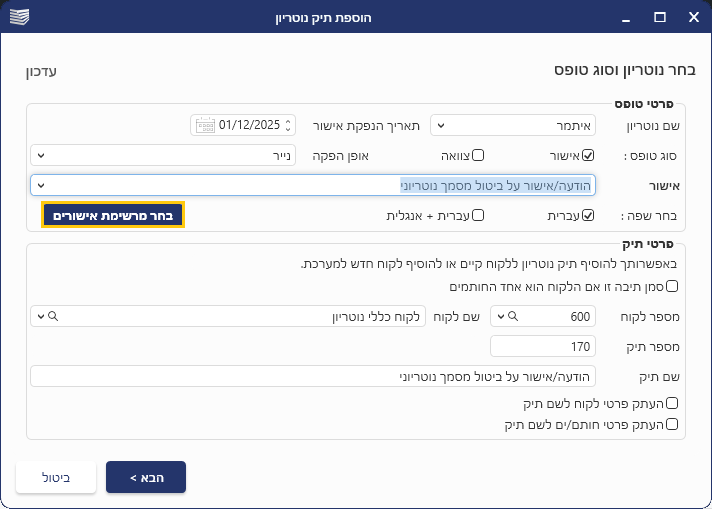This screenshot has height=509, width=712.
Task: Click the app stack icon in title bar
Action: 20,18
